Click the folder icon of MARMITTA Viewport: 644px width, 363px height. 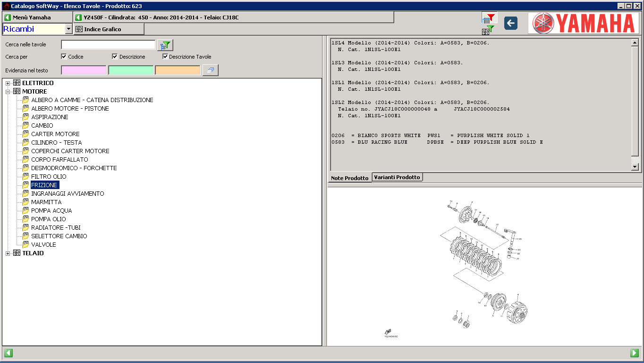tap(25, 202)
